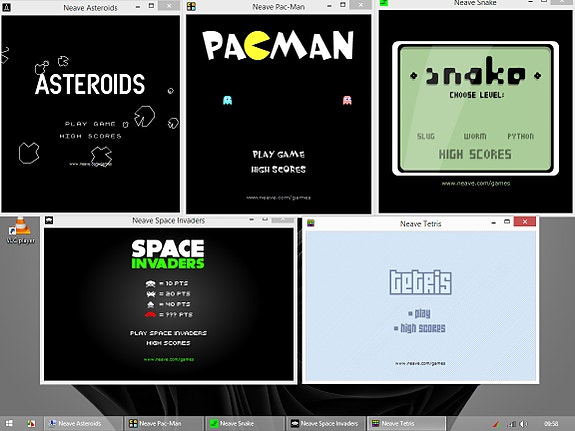
Task: Click the red mystery invader icon
Action: pos(150,315)
